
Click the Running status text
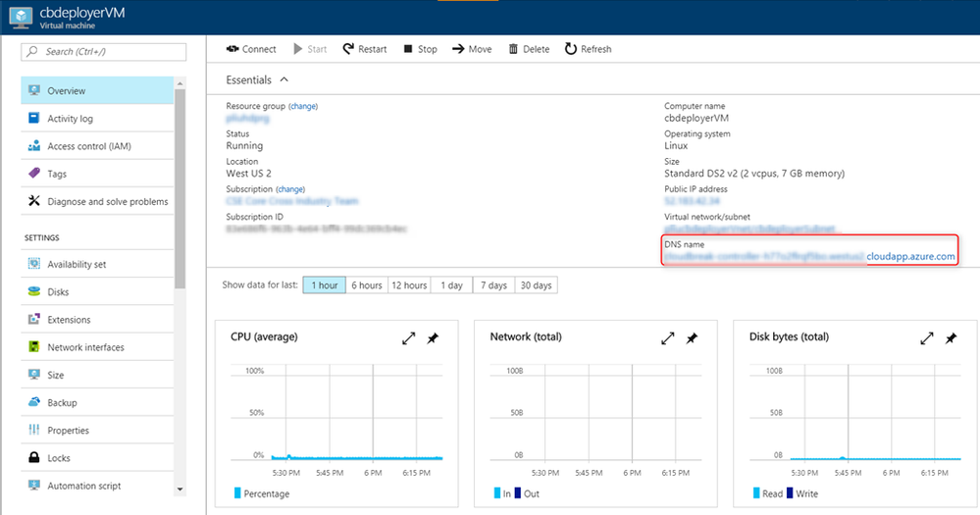[x=244, y=145]
